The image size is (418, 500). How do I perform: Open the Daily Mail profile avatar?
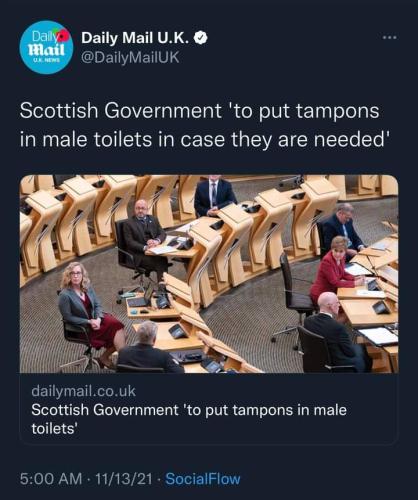pos(46,47)
